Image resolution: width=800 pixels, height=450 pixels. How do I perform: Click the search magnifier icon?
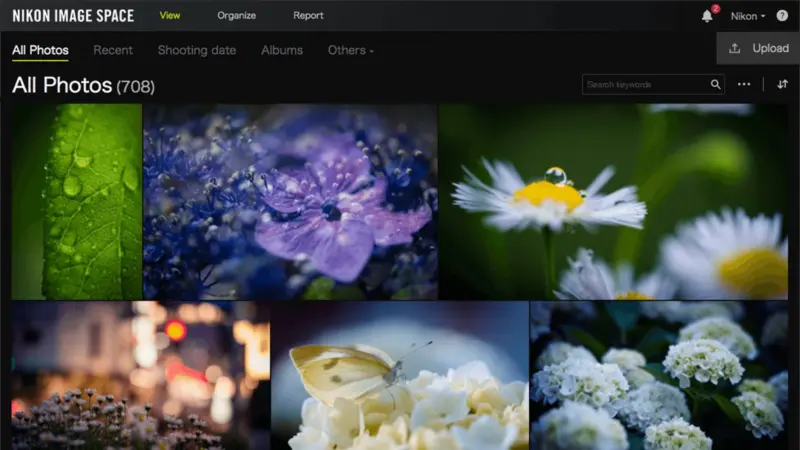click(715, 85)
